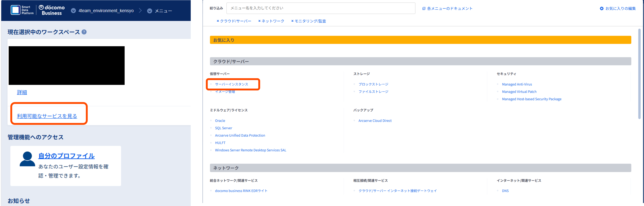Click help icon next to 現在選択中のワークスペース
The height and width of the screenshot is (206, 644).
coord(84,32)
